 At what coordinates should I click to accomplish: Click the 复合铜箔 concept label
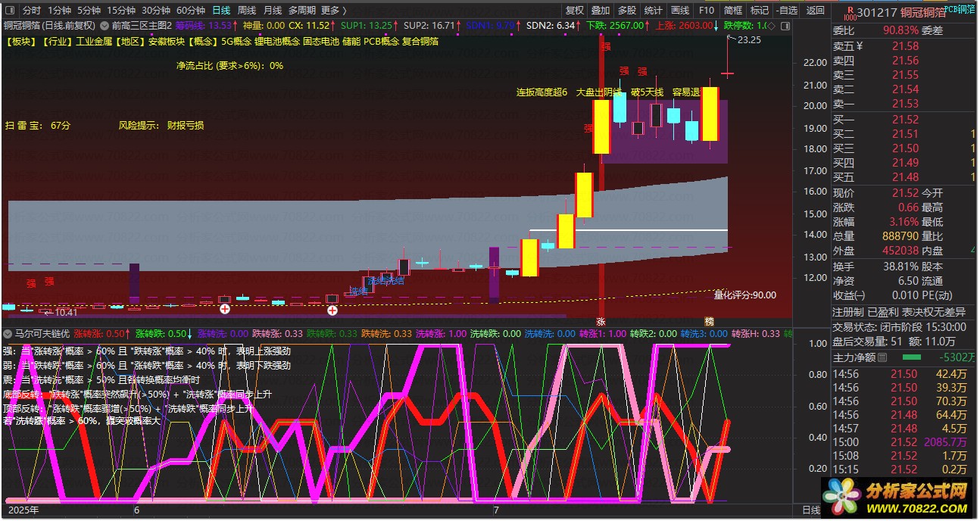click(420, 42)
